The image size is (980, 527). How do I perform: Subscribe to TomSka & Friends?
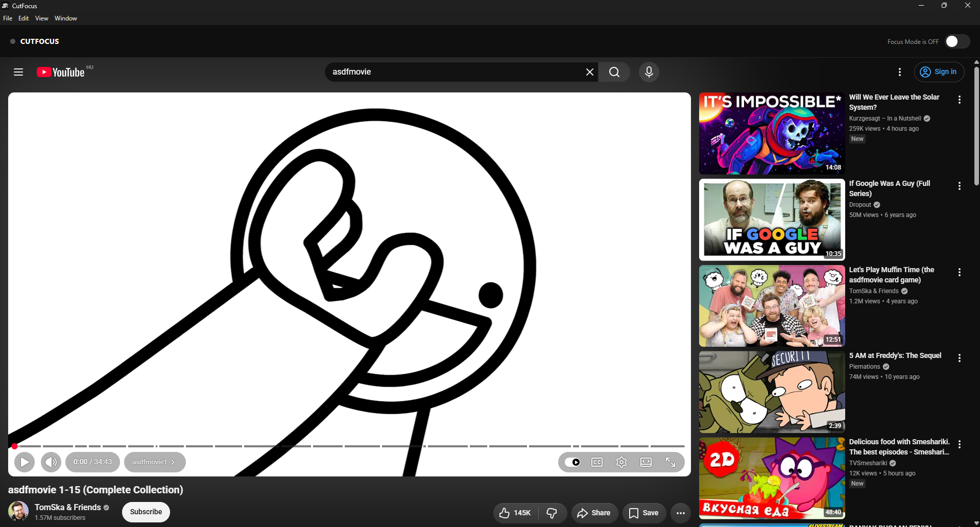[x=146, y=512]
